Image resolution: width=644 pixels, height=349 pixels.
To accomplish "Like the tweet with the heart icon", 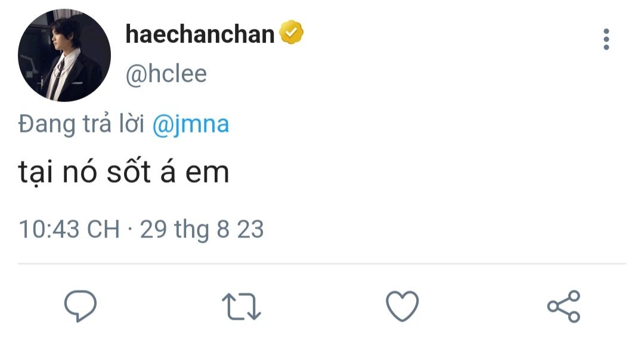I will (402, 306).
